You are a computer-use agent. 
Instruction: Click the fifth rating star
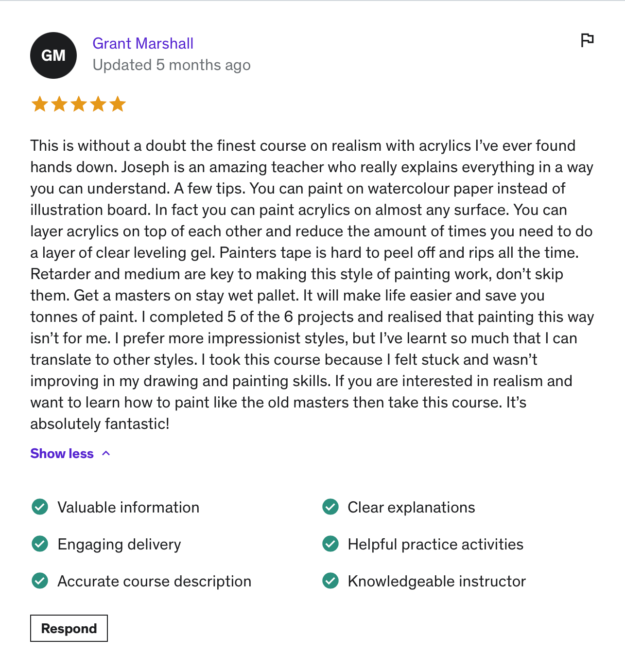(x=118, y=104)
